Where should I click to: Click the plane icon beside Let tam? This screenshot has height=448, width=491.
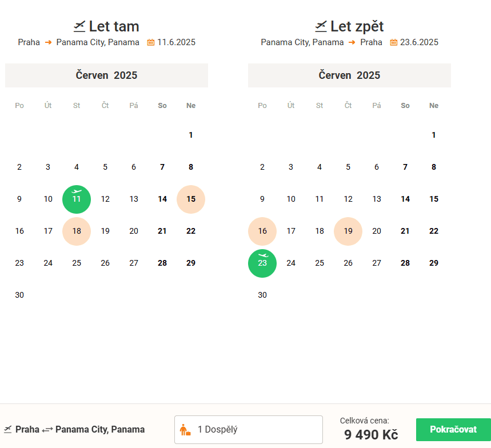79,26
